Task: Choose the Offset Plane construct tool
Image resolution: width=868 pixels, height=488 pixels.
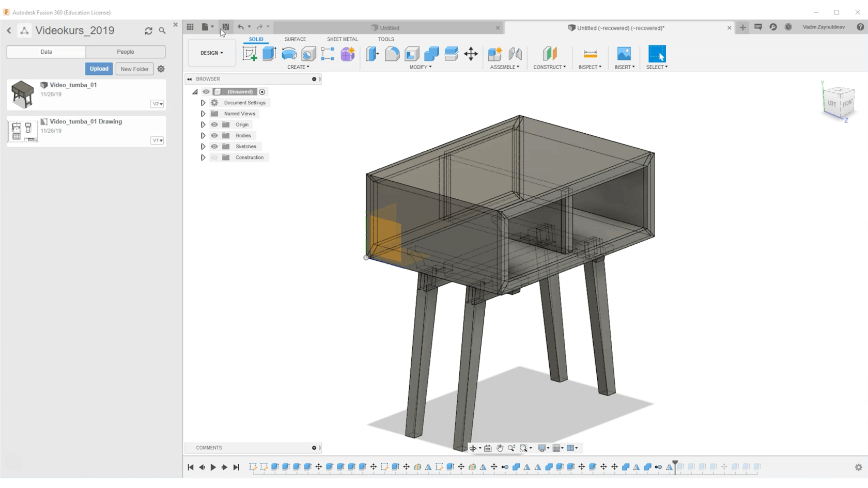Action: pos(550,54)
